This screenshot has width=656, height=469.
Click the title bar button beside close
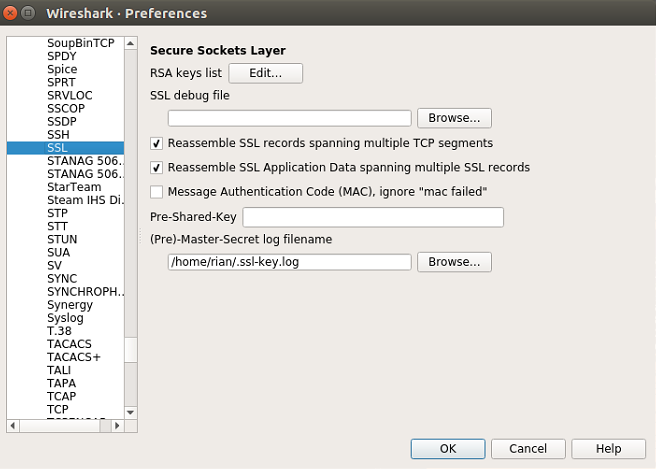point(28,13)
